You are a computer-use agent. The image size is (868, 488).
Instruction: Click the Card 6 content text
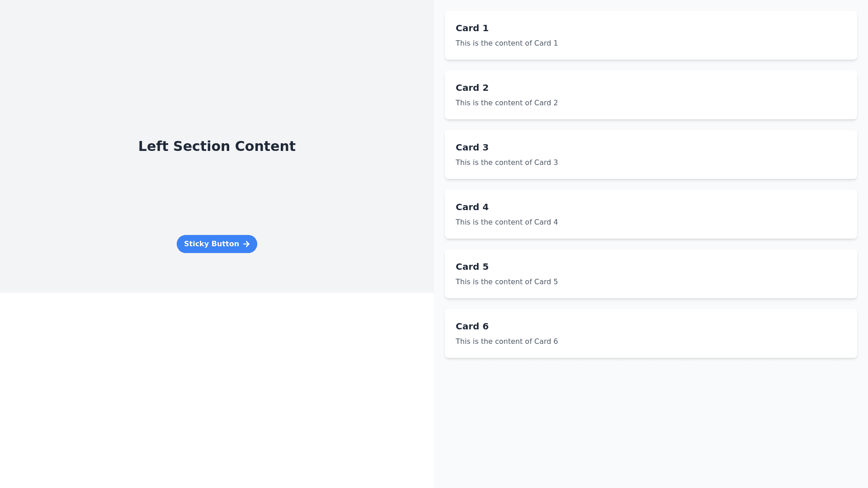pyautogui.click(x=506, y=342)
